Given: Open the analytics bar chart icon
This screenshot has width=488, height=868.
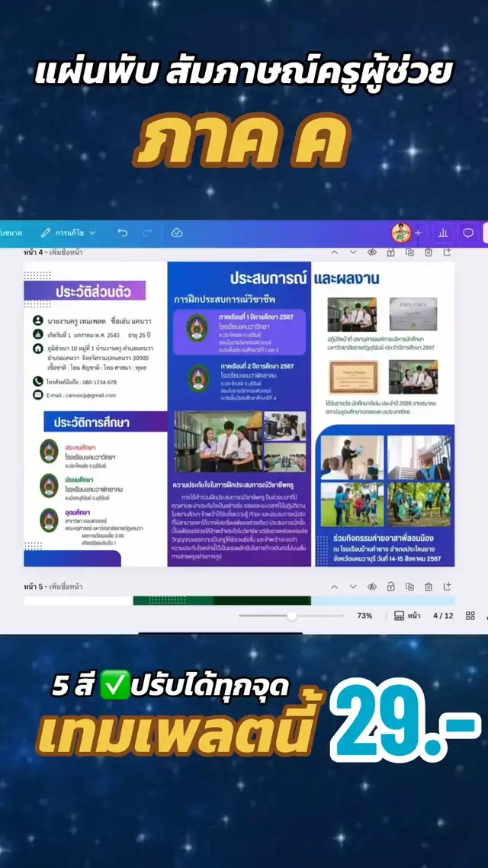Looking at the screenshot, I should (x=443, y=233).
